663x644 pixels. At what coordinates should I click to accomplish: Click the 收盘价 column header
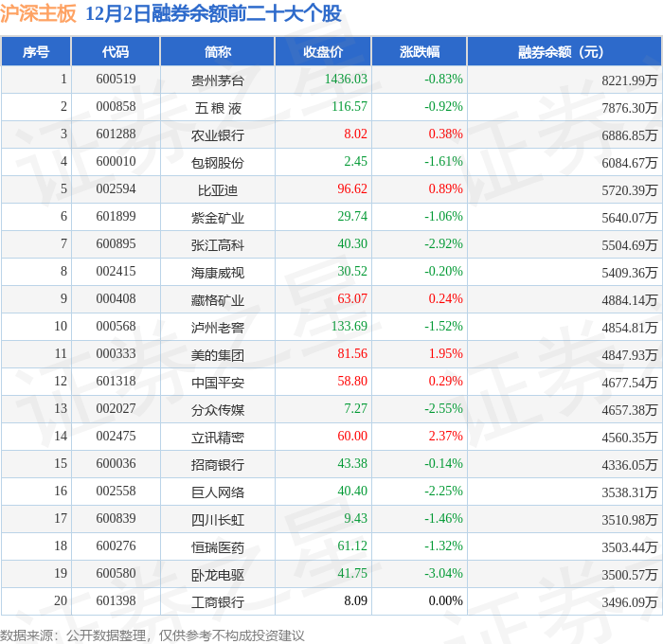click(323, 51)
